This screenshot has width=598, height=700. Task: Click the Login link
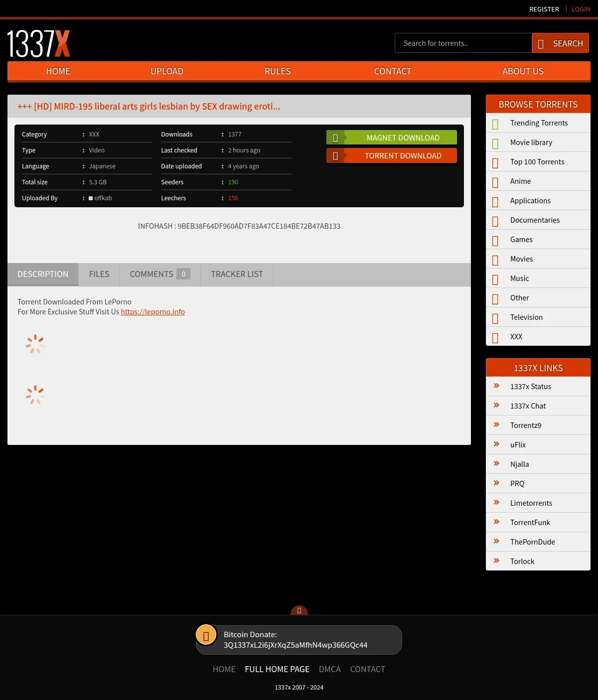tap(581, 9)
